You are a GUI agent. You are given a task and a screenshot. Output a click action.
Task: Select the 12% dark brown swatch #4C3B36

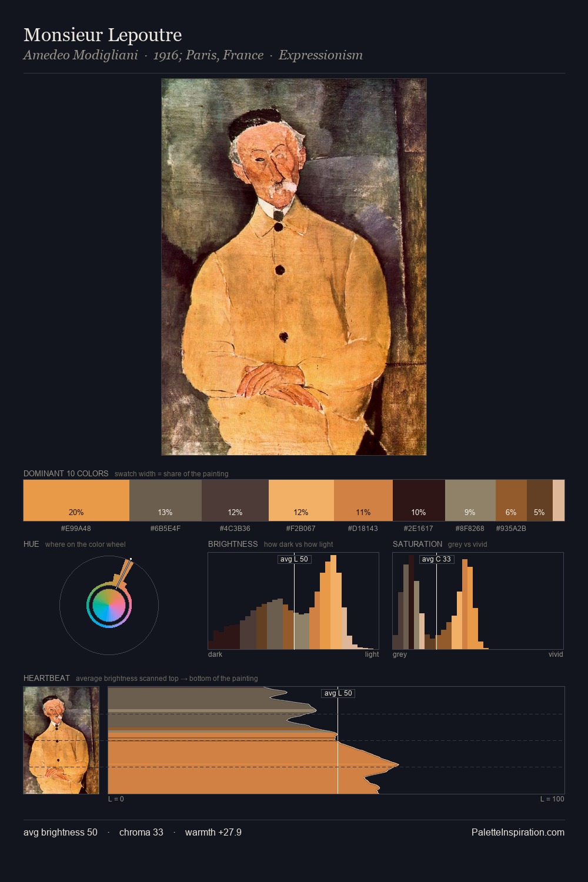pos(235,500)
